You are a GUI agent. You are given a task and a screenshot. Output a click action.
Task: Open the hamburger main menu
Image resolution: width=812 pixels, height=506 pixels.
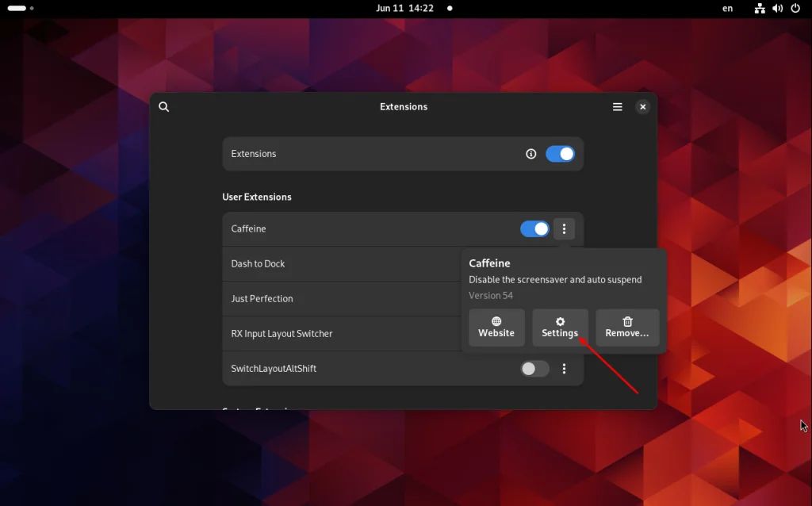click(617, 107)
